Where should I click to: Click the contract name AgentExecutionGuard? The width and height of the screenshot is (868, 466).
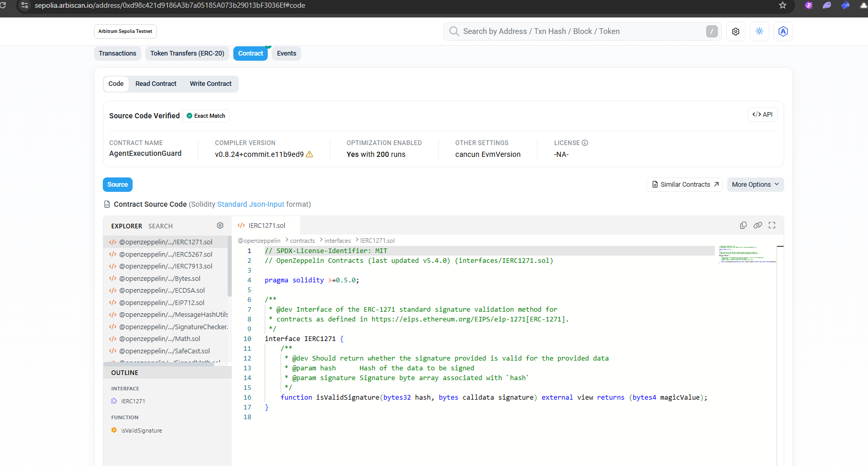pos(145,153)
